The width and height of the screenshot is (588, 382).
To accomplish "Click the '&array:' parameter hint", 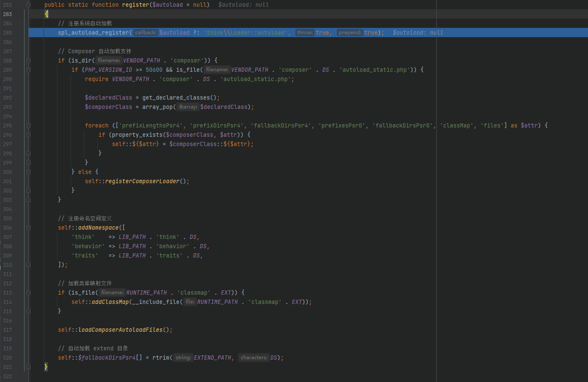I will pos(188,107).
